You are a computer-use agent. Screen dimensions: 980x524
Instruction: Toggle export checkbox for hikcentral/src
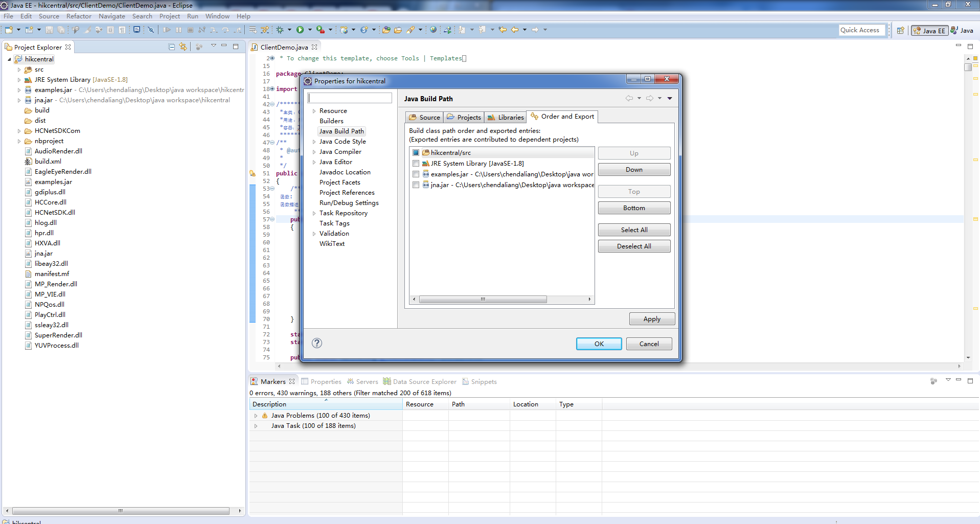416,153
